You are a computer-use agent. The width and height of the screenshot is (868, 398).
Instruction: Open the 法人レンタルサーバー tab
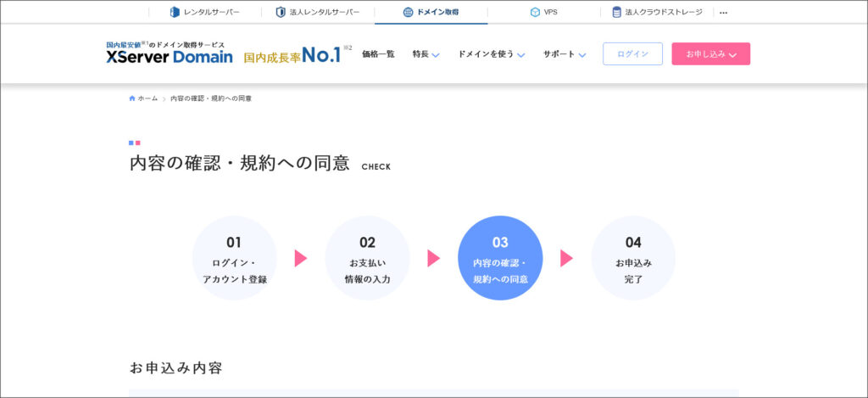click(319, 12)
